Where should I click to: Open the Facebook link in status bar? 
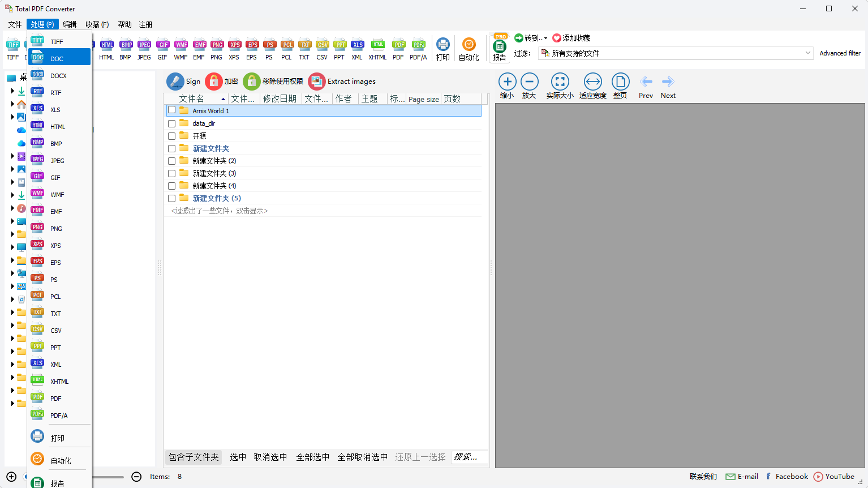(787, 477)
